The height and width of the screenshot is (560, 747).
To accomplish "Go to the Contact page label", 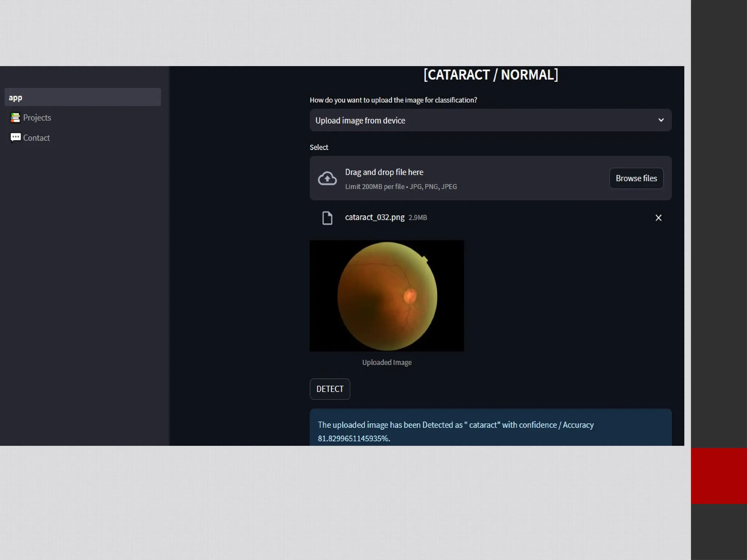I will pos(36,138).
